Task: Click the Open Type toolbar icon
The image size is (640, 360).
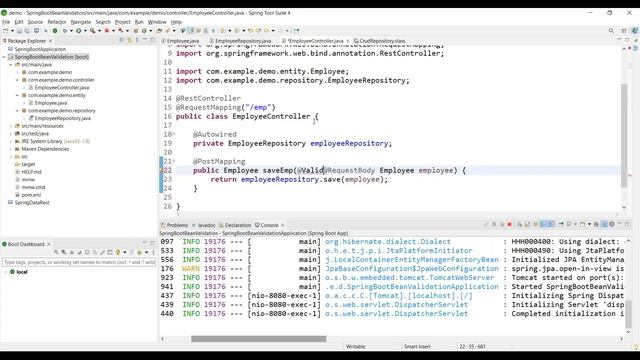Action: (x=159, y=31)
